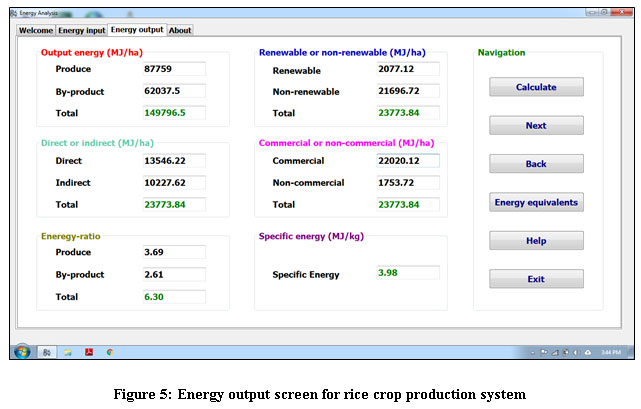Open the File Explorer folder taskbar icon
The height and width of the screenshot is (409, 641).
tap(67, 352)
